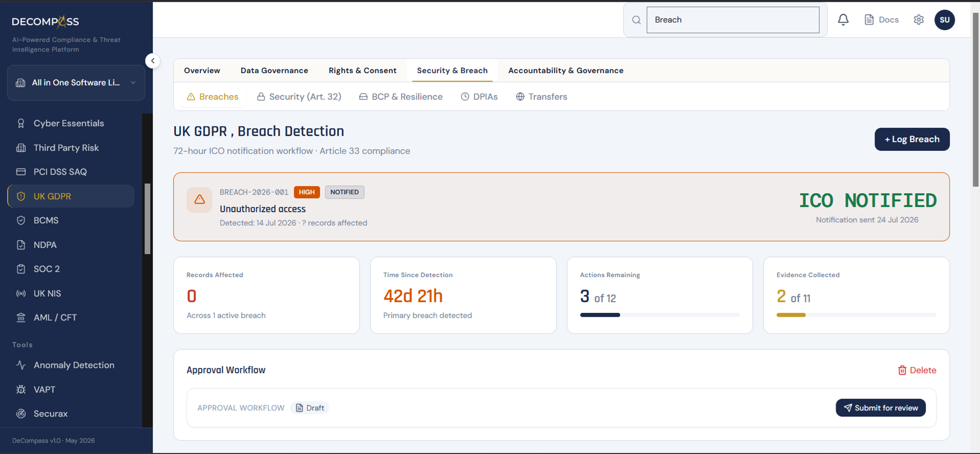Click the BREACH-2026-001 identifier
The width and height of the screenshot is (980, 454).
254,192
